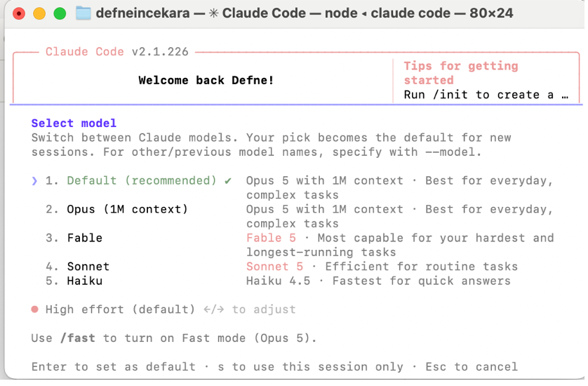This screenshot has width=588, height=386.
Task: Click Tips for getting started heading
Action: coord(461,73)
